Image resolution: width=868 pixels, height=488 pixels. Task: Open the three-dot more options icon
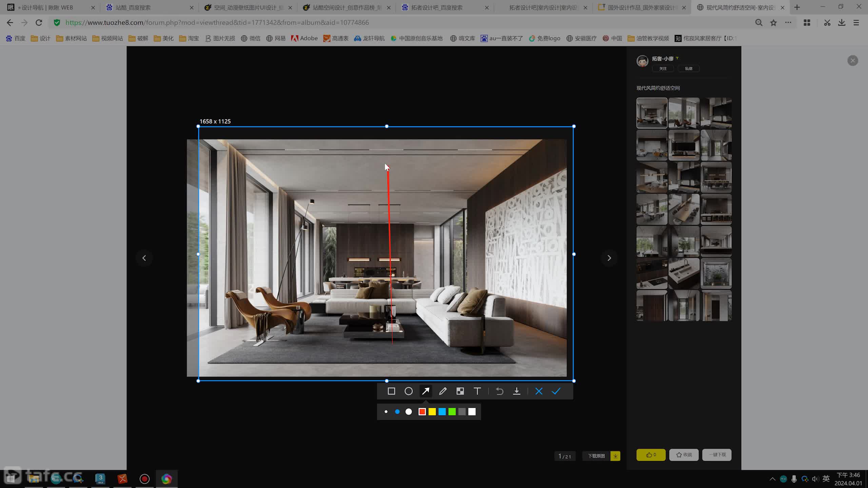788,23
